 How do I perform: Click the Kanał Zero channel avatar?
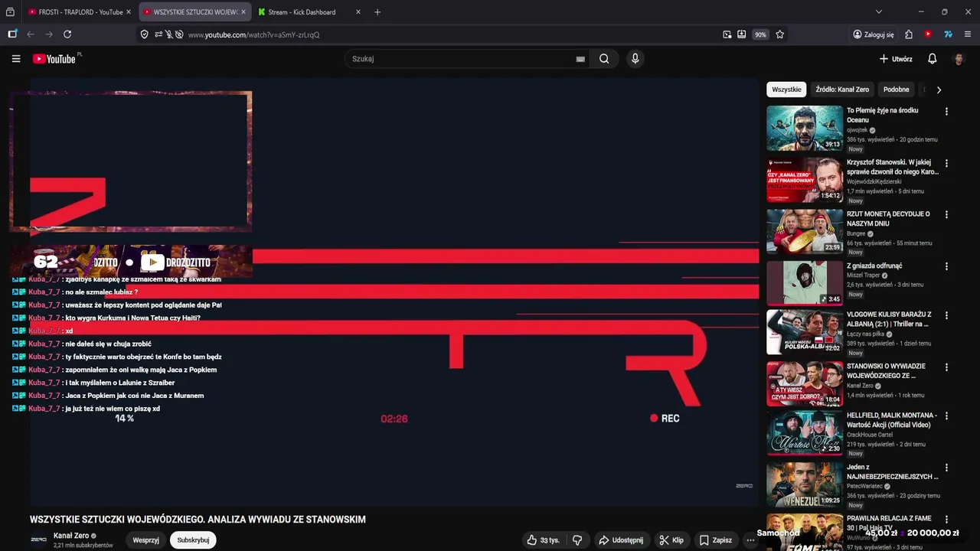[x=38, y=540]
